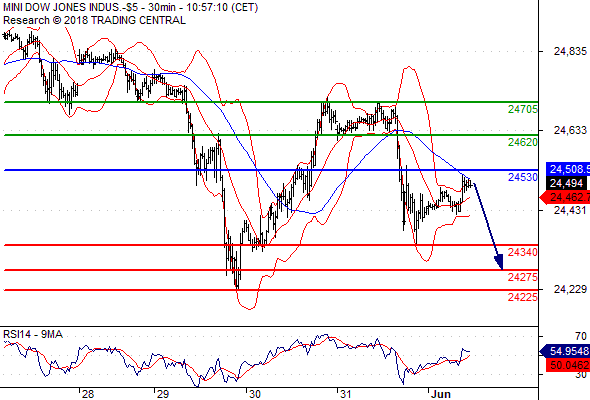Click the 24,229 price axis value
Viewport: 590px width, 400px height.
pyautogui.click(x=570, y=289)
